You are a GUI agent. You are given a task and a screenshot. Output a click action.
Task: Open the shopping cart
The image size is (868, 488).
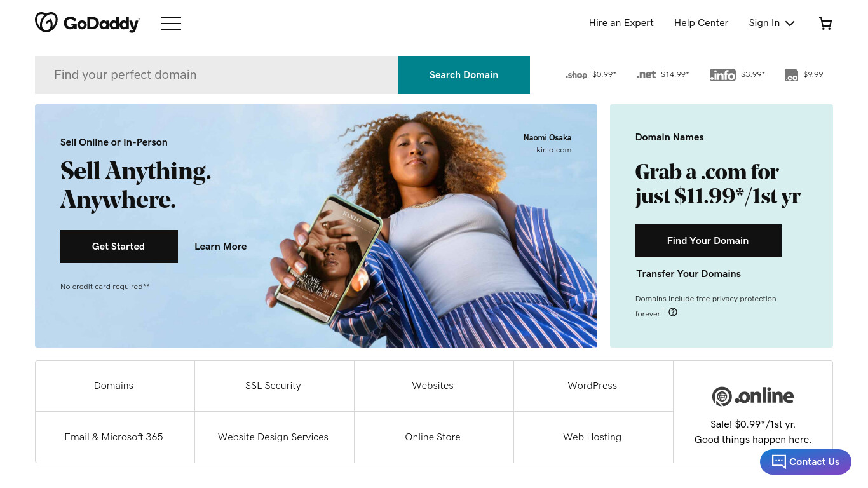[x=825, y=24]
